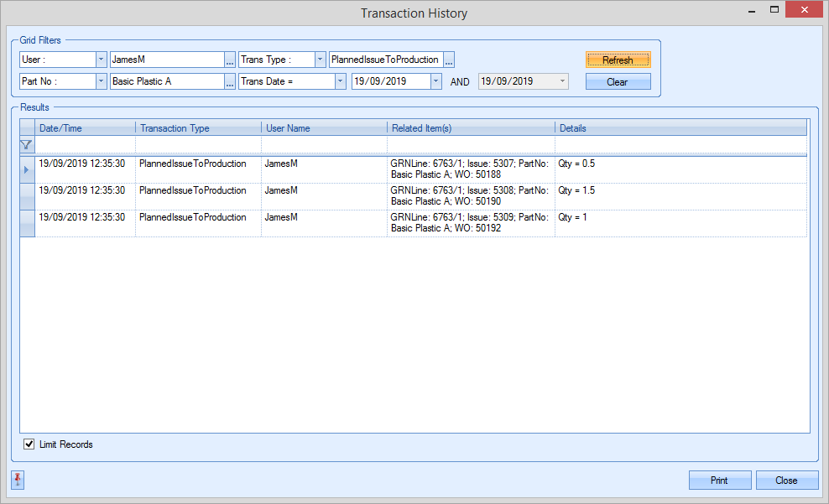Sort by the Date/Time column header
829x504 pixels.
click(84, 128)
